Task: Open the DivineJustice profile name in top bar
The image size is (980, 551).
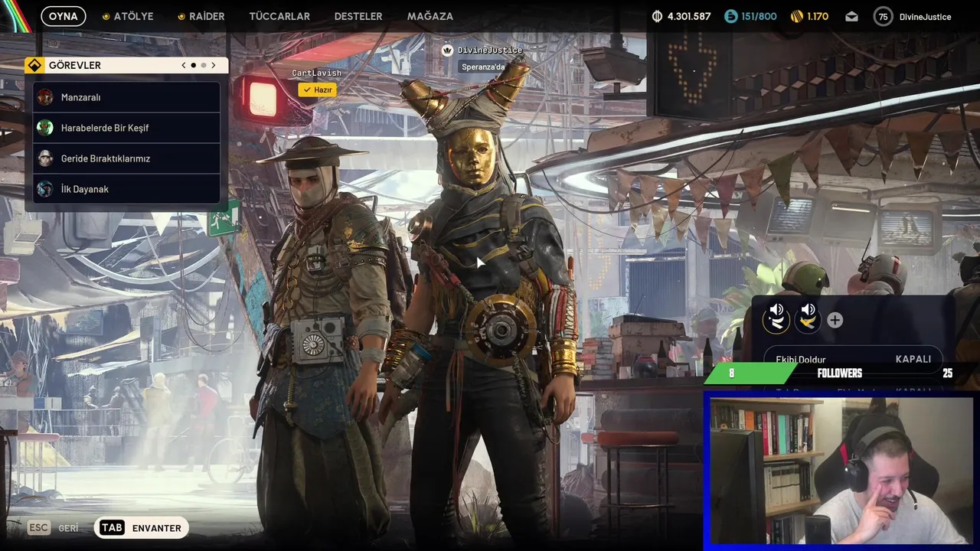Action: click(x=925, y=16)
